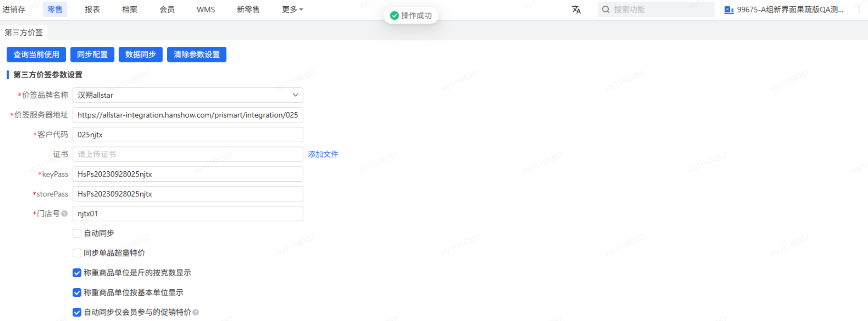Click the 客户代码 input field
868x321 pixels.
coord(188,135)
